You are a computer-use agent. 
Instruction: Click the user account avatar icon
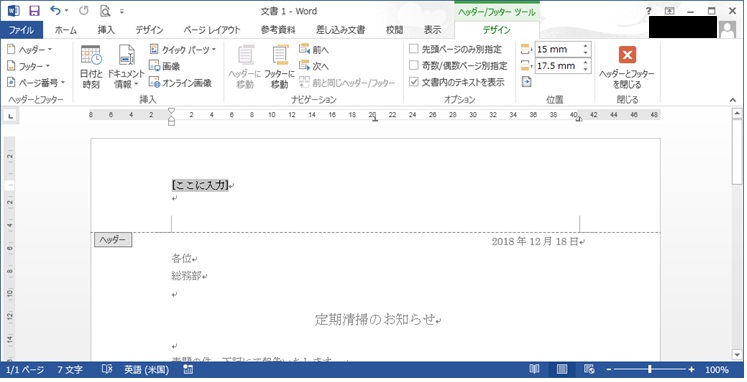tap(727, 30)
